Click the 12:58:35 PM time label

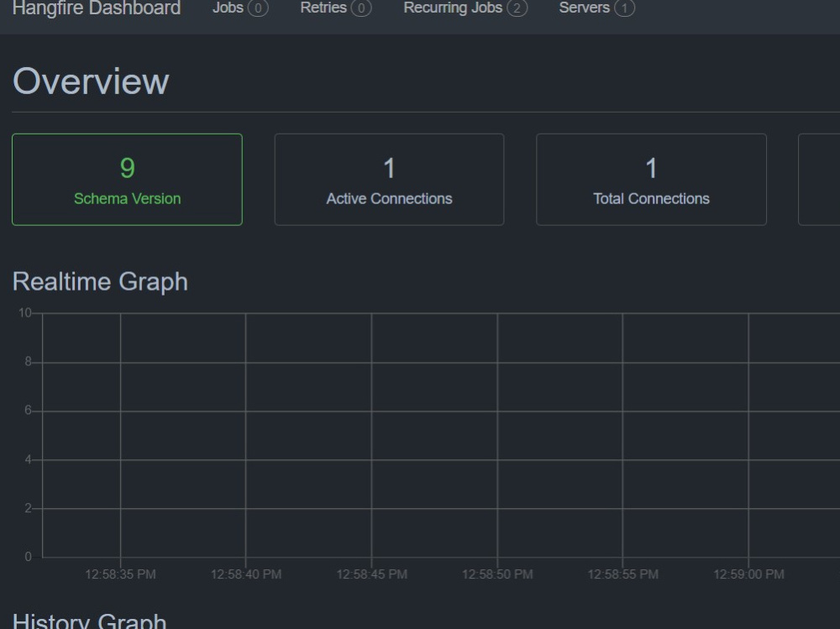click(x=120, y=574)
